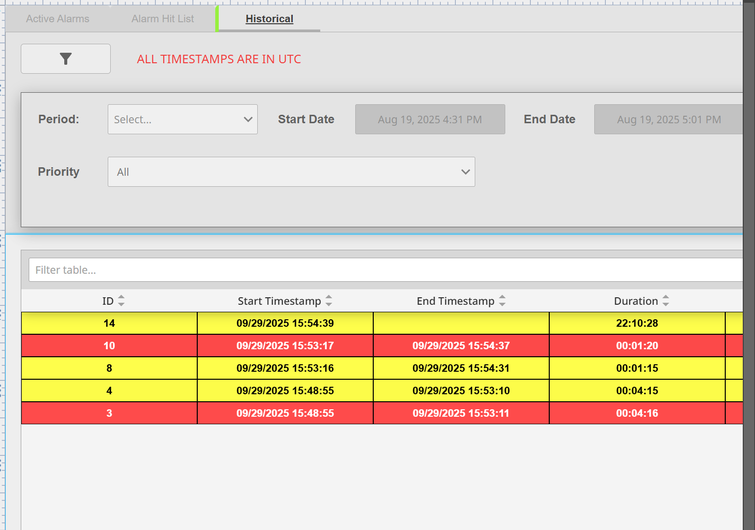Screen dimensions: 755x530
Task: Click end timestamp 09/29/2025 15:54:37 cell
Action: coord(461,345)
